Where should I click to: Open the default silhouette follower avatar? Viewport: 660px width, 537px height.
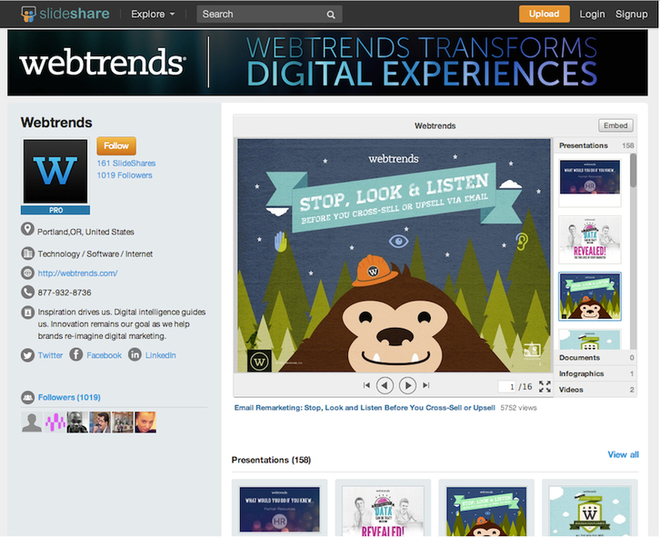pos(32,422)
